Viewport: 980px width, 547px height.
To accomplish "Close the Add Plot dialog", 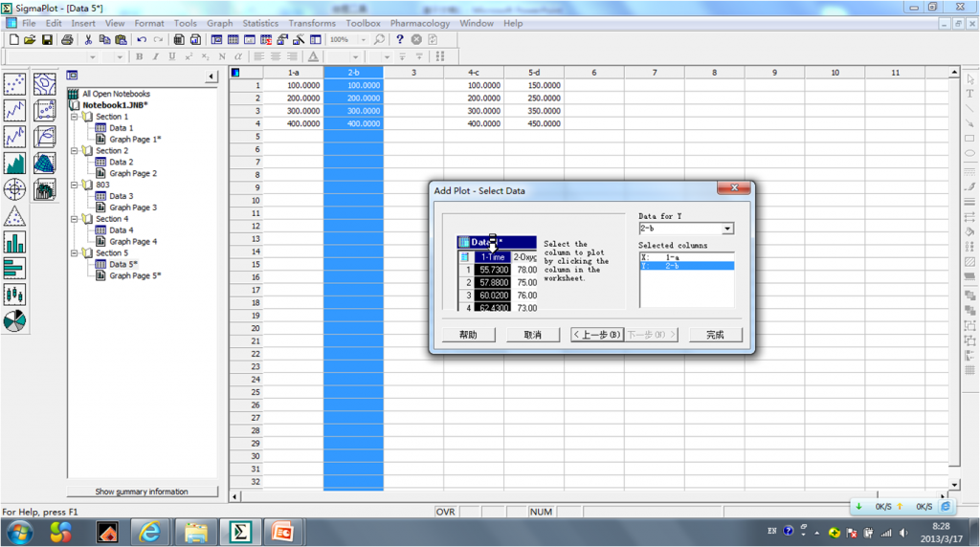I will point(734,187).
